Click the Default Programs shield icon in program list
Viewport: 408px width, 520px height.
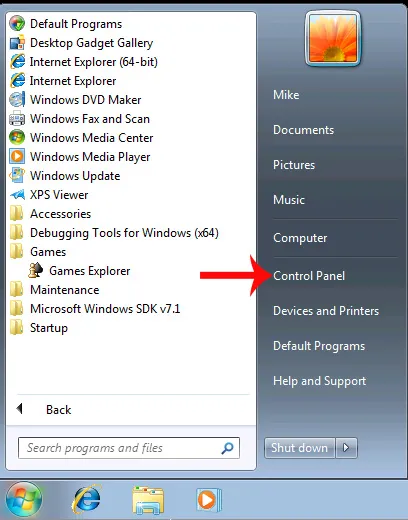click(17, 24)
